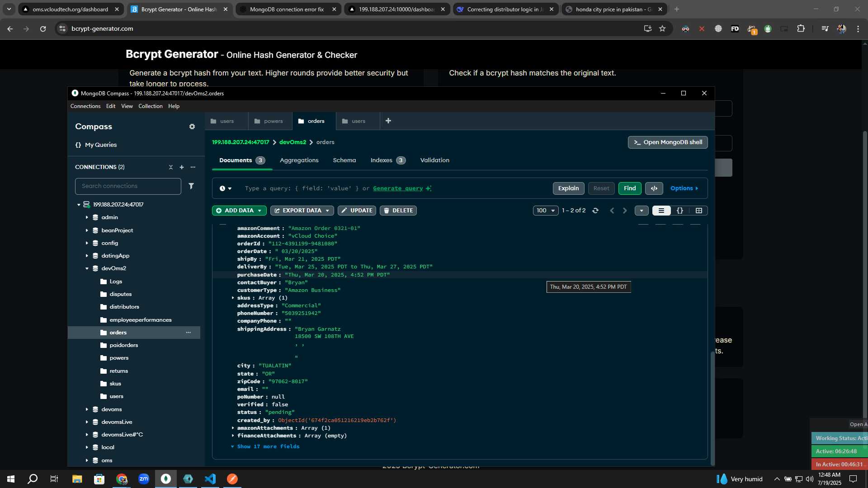
Task: Switch to table view of documents
Action: (698, 211)
